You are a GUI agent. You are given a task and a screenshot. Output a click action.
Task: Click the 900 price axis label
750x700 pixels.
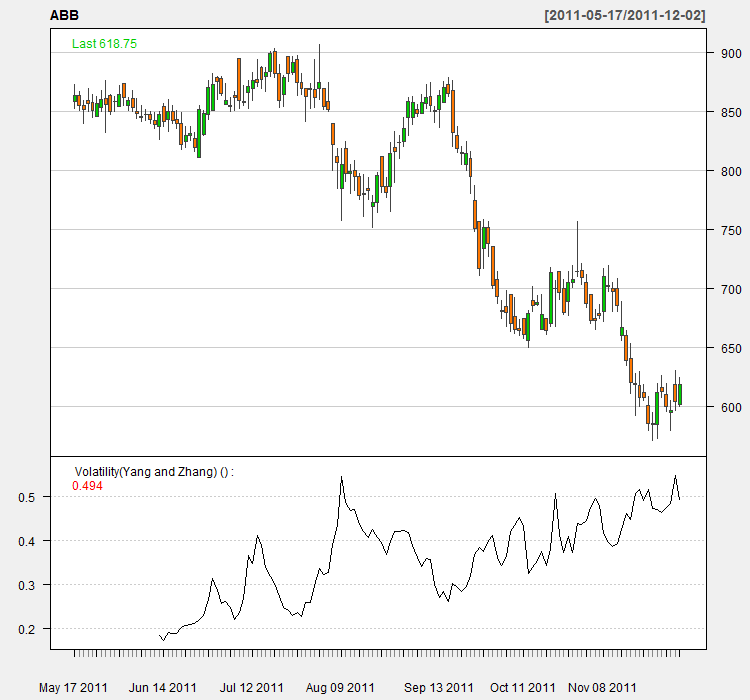731,54
